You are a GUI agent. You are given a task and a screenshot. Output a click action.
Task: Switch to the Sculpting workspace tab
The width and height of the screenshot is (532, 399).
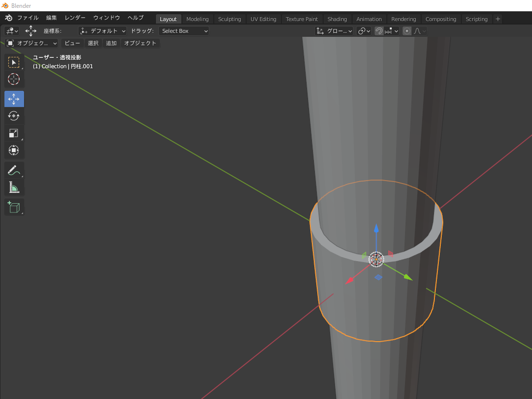pos(229,19)
